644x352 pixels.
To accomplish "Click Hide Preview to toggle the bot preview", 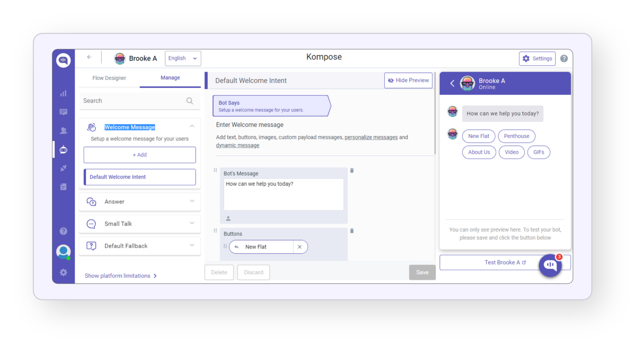I will [x=408, y=80].
